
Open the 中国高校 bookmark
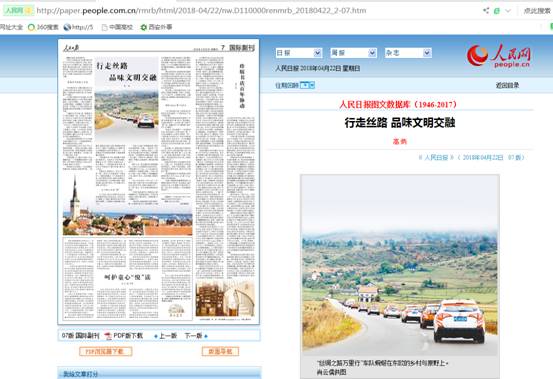[117, 27]
